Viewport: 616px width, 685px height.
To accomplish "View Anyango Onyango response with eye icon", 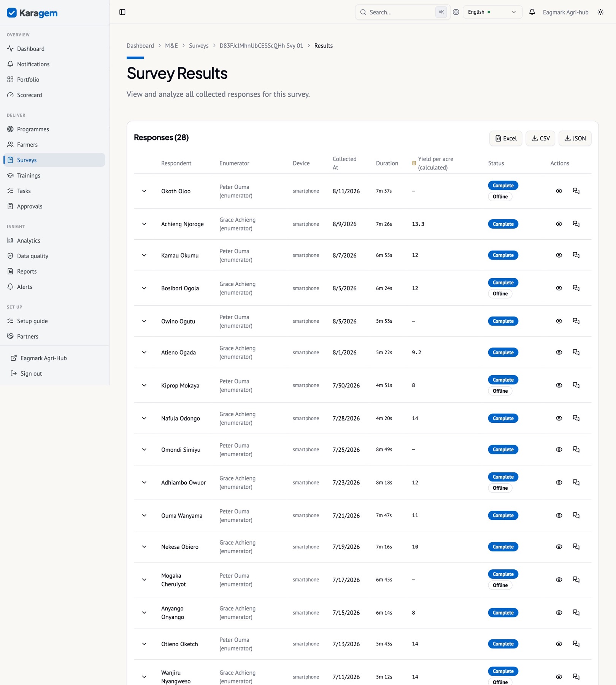I will [x=559, y=613].
